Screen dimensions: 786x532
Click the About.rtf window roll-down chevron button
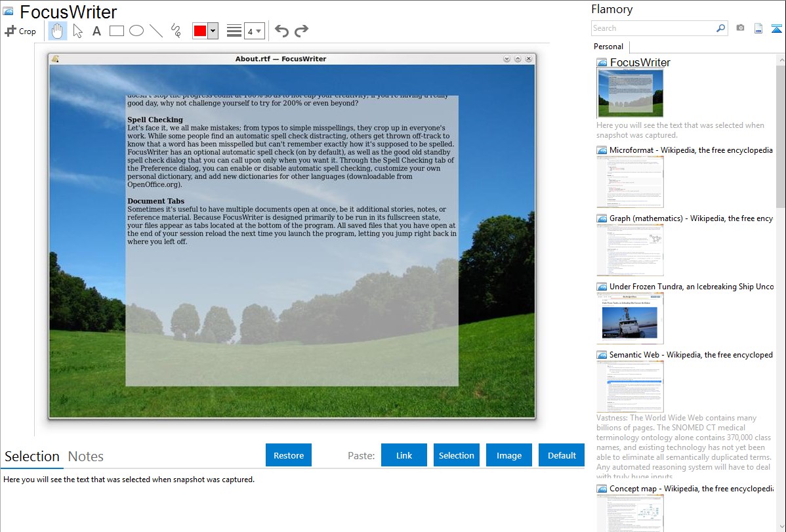pyautogui.click(x=507, y=58)
